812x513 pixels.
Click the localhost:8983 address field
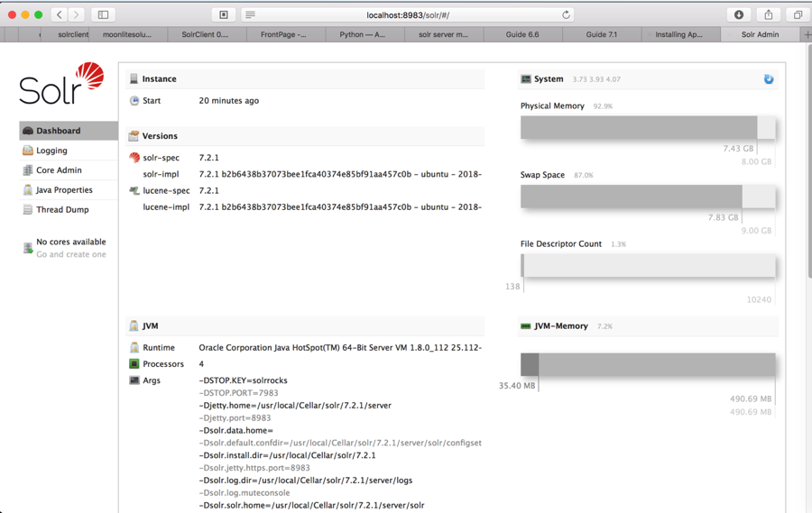click(408, 14)
